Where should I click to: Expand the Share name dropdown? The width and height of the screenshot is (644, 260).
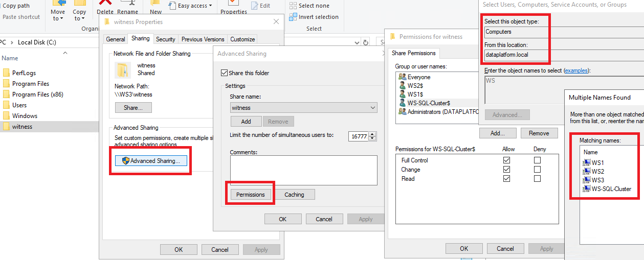click(x=372, y=108)
